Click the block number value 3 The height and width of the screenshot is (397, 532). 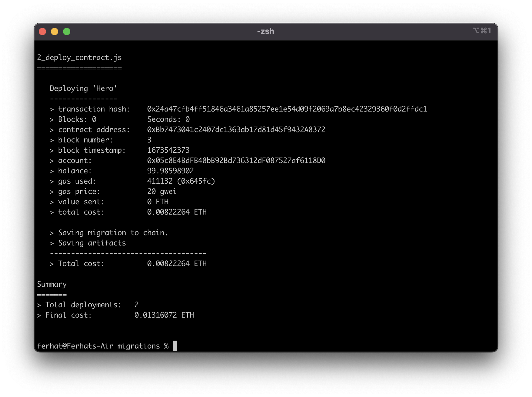[149, 140]
